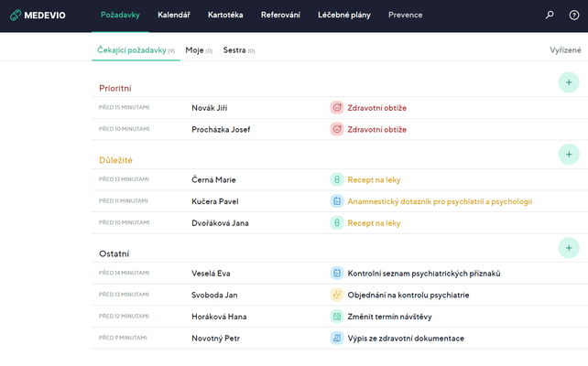This screenshot has height=366, width=588.
Task: Open the help question mark icon
Action: tap(573, 16)
